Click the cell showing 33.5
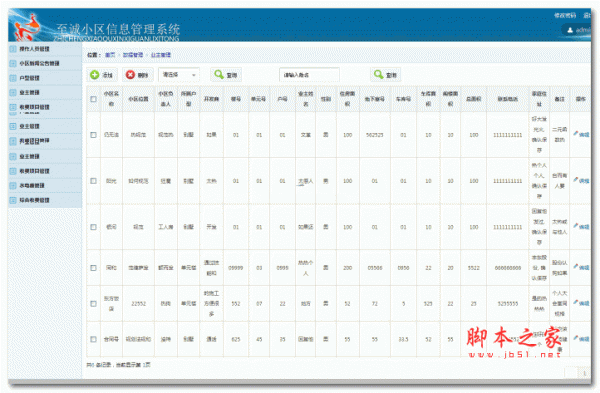600x393 pixels. click(x=403, y=339)
